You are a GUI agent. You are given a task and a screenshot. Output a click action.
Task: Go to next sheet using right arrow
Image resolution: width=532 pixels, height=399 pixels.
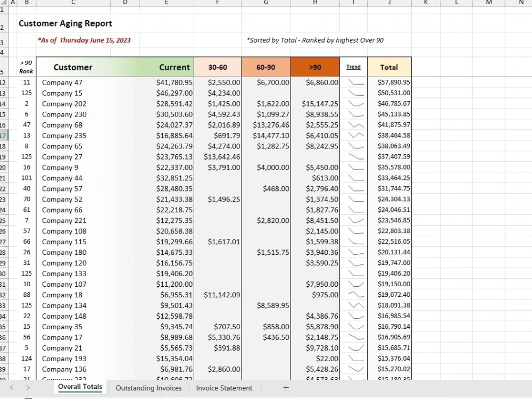pyautogui.click(x=28, y=387)
